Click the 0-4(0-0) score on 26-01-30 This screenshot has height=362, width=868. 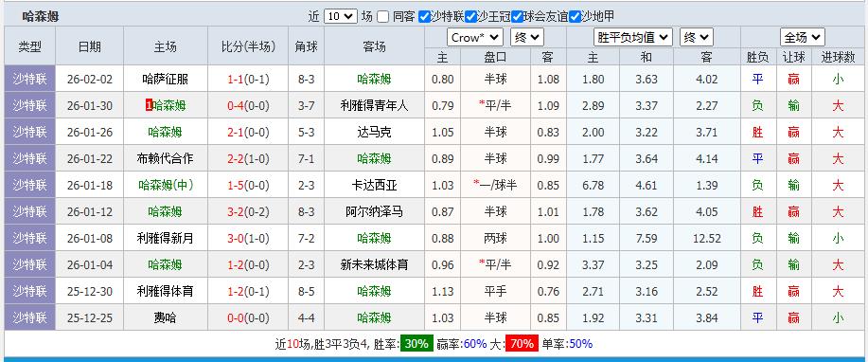pyautogui.click(x=249, y=105)
